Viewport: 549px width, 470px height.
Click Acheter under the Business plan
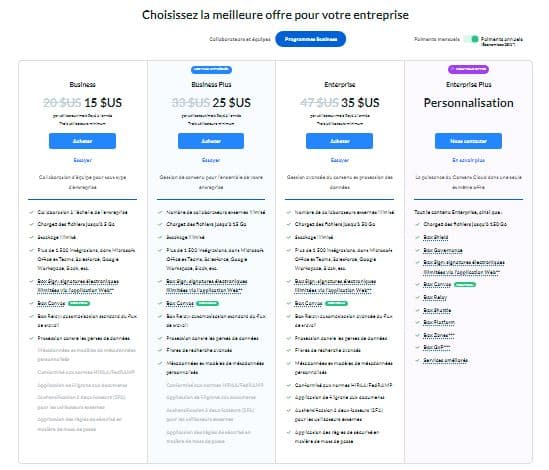point(82,141)
